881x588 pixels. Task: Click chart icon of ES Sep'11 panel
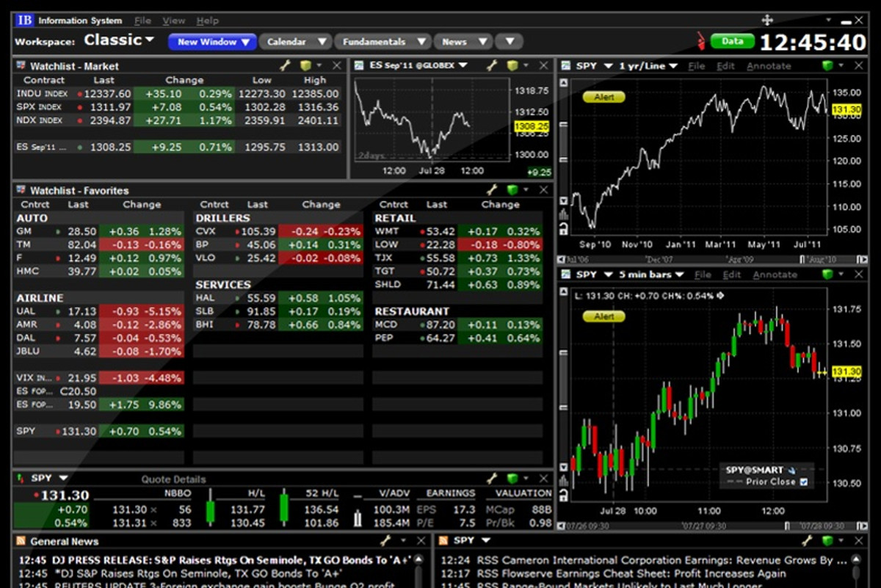pos(359,66)
